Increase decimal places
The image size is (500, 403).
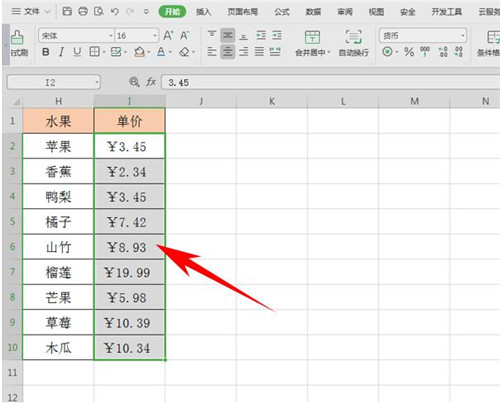(x=443, y=52)
